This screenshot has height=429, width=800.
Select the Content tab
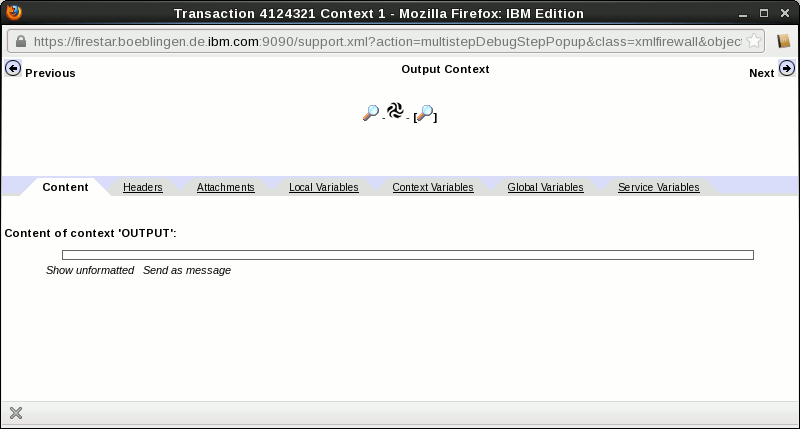click(65, 187)
